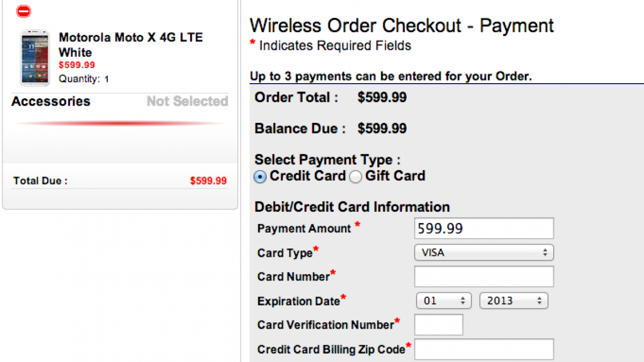Image resolution: width=644 pixels, height=362 pixels.
Task: Click the Order Total amount
Action: point(382,98)
